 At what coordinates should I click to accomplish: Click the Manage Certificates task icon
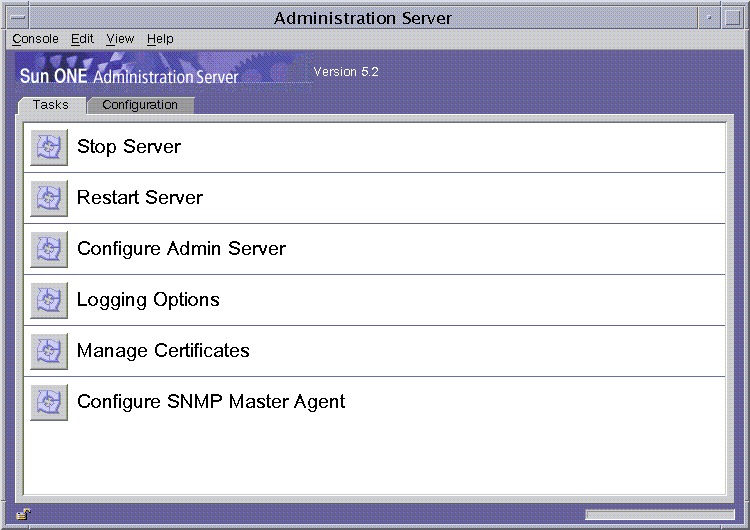click(49, 351)
